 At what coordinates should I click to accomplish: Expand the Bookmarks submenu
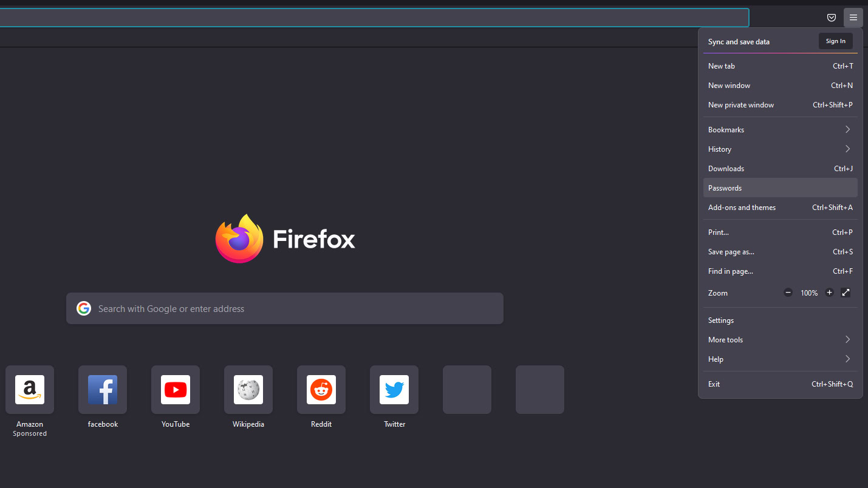tap(781, 129)
